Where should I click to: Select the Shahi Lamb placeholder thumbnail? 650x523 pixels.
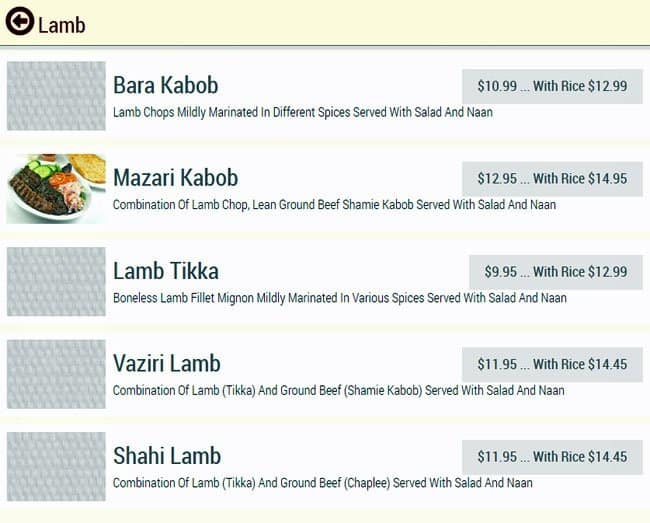(x=56, y=466)
